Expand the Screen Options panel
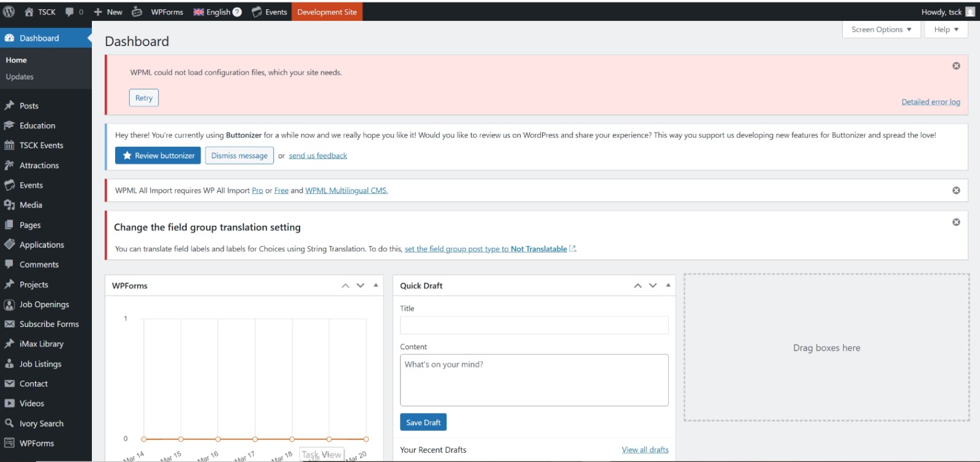Image resolution: width=980 pixels, height=462 pixels. pyautogui.click(x=881, y=29)
